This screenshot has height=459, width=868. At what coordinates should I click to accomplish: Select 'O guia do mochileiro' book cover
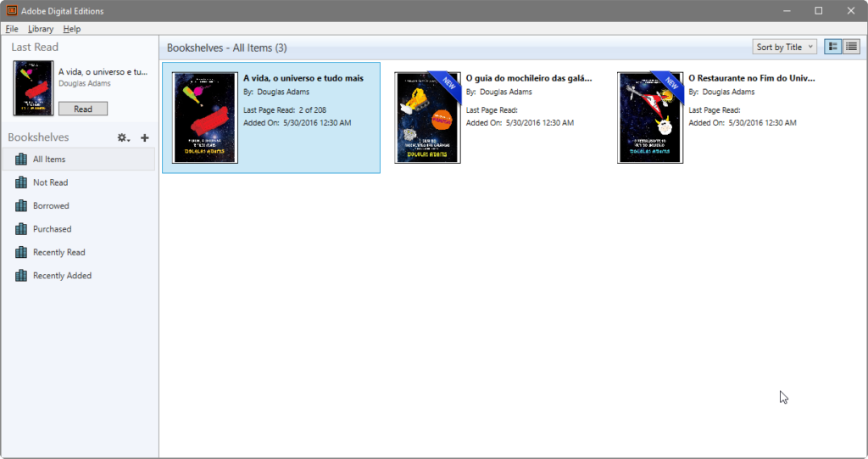(x=427, y=118)
